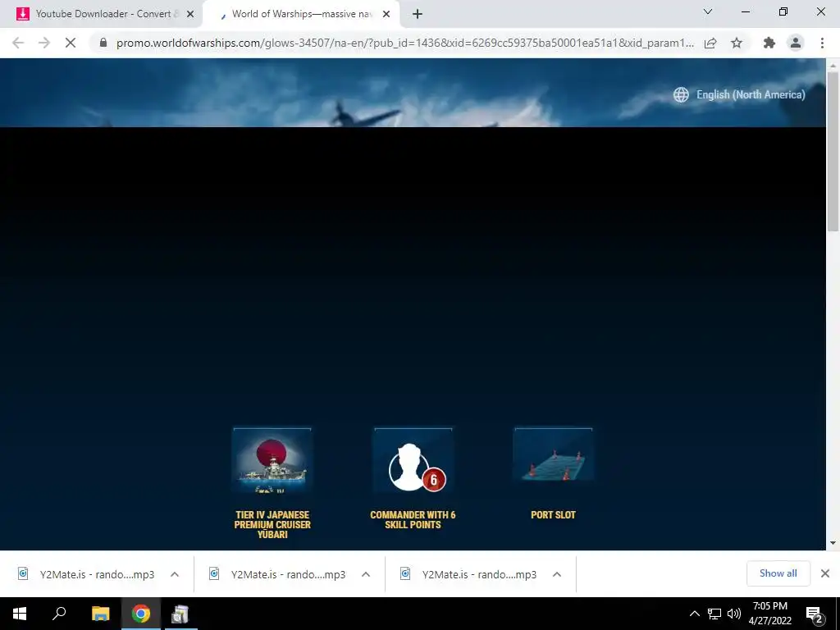Viewport: 840px width, 630px height.
Task: Expand options for third mp3 download
Action: coord(557,574)
